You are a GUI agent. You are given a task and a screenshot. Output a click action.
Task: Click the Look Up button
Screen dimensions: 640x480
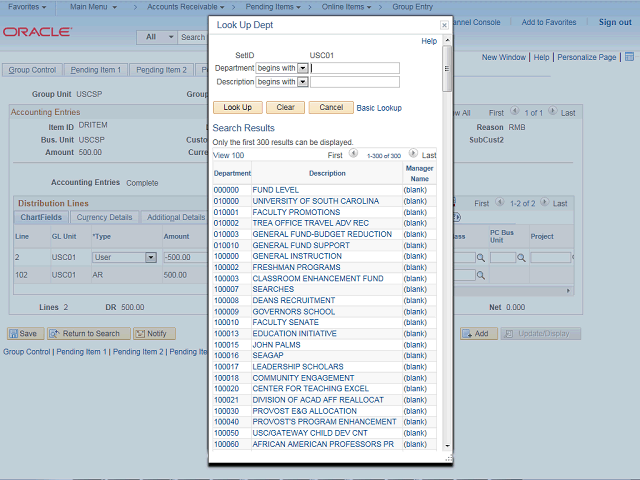pyautogui.click(x=238, y=107)
